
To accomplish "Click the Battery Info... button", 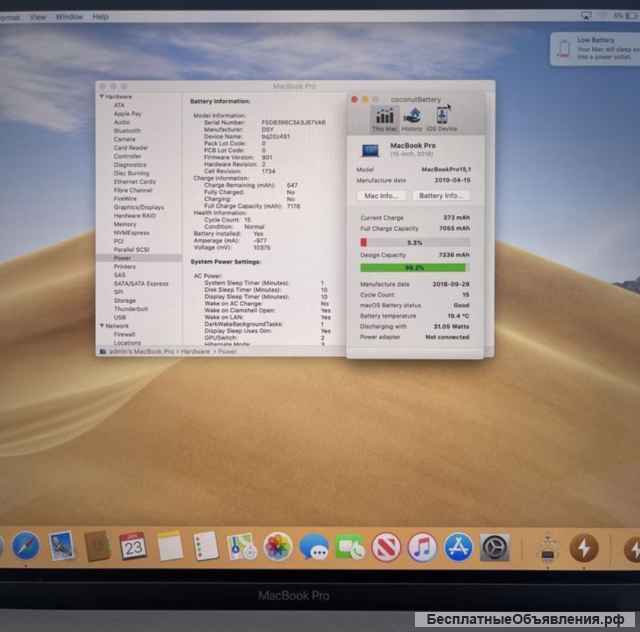I will [x=441, y=196].
